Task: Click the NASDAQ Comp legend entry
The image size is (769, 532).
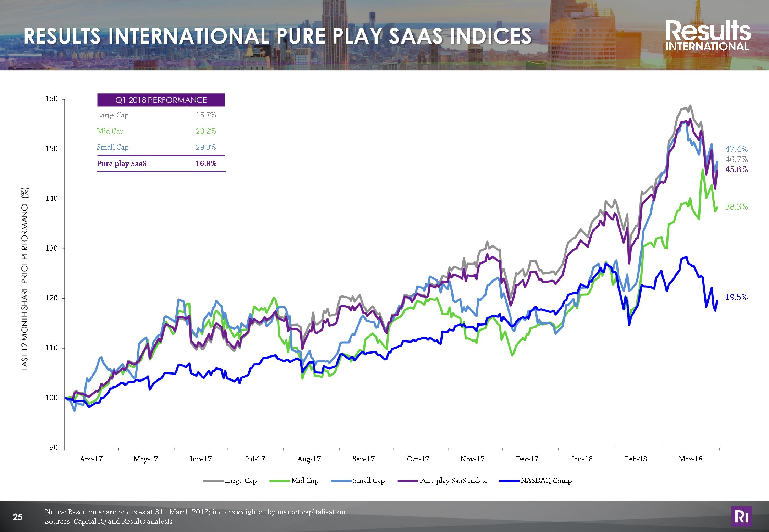Action: (546, 481)
